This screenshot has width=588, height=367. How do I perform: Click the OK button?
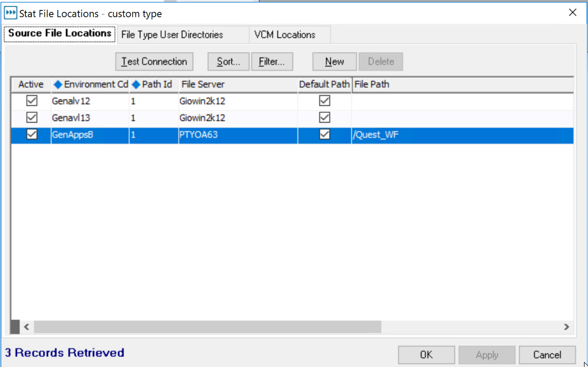click(x=426, y=355)
